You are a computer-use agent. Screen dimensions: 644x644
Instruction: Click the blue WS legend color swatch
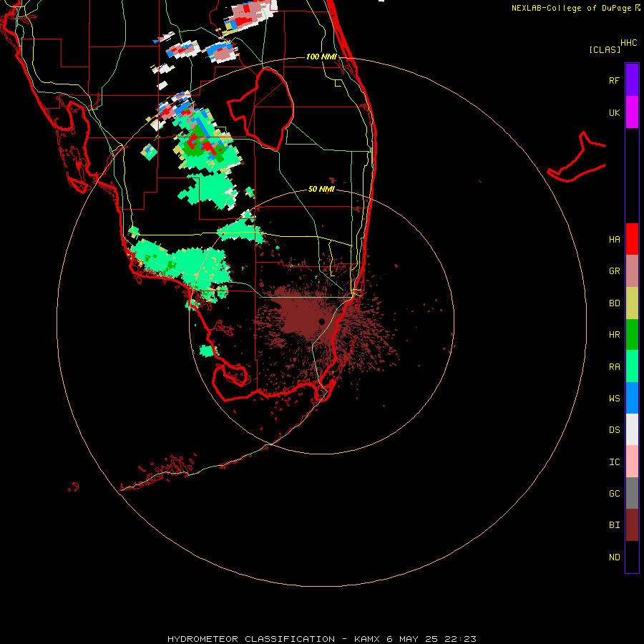click(x=632, y=398)
